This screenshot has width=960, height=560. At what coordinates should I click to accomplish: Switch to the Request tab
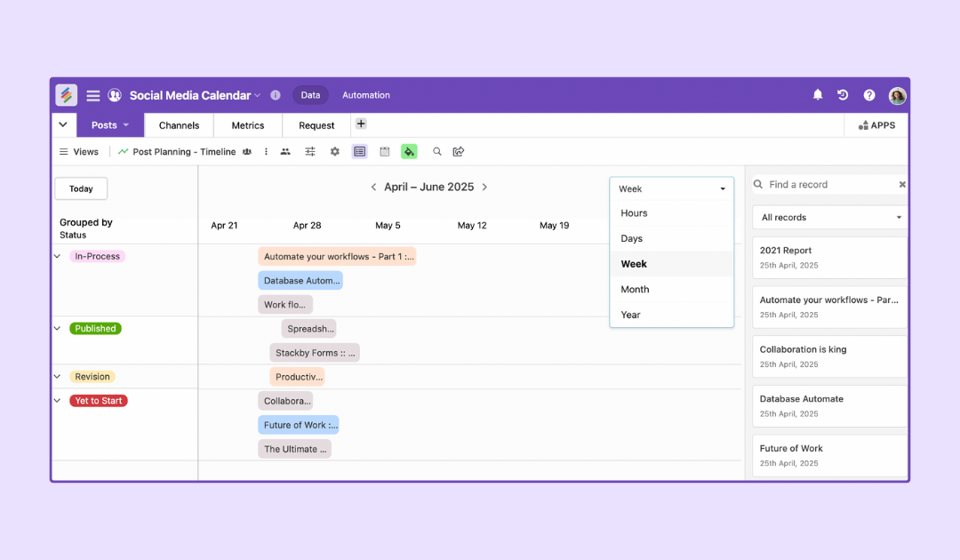[316, 125]
